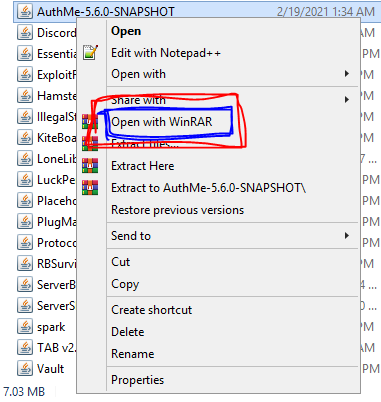Viewport: 381px width, 402px height.
Task: Click the LoneLib file's jar icon
Action: coord(25,159)
